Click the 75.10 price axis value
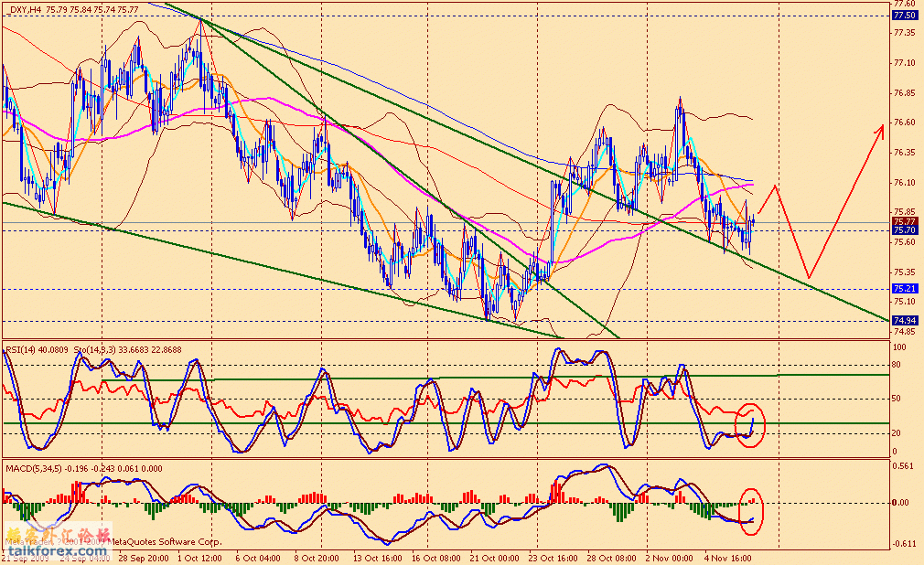Screen dimensions: 924x565 (905, 302)
